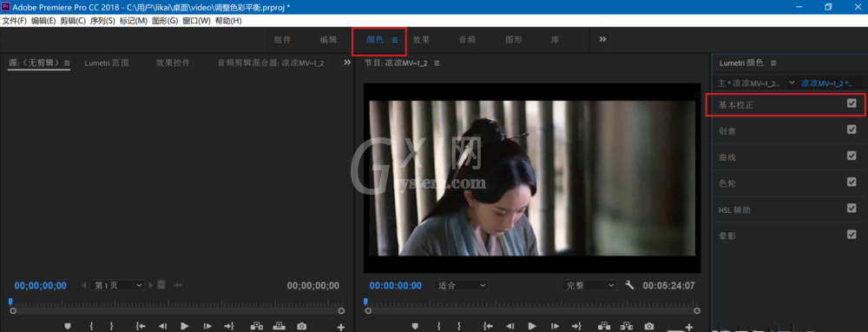The image size is (868, 332).
Task: Open button editor plus in Source monitor
Action: click(341, 328)
